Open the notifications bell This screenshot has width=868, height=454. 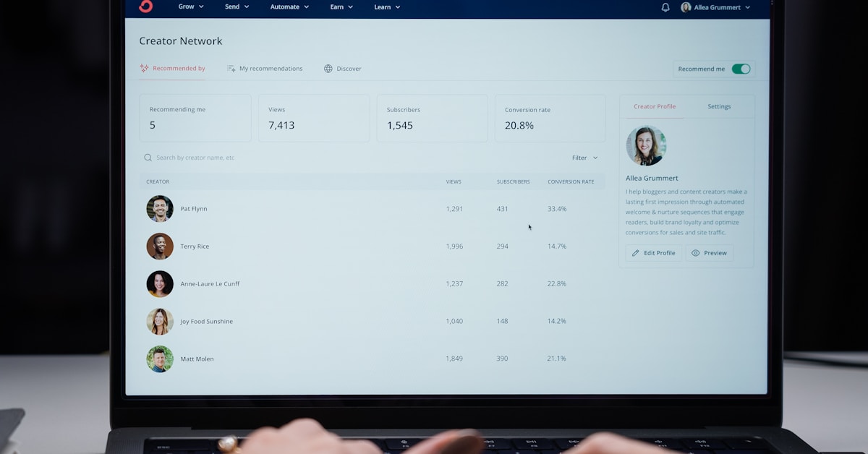pyautogui.click(x=665, y=7)
